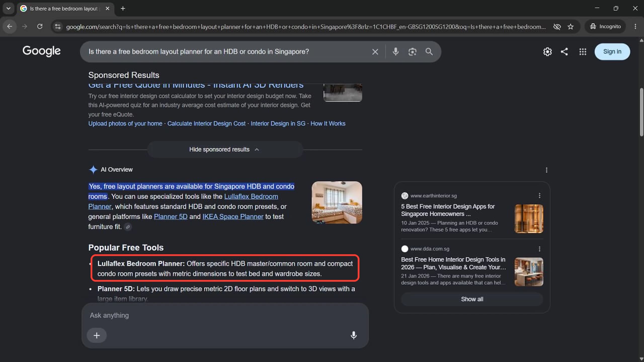This screenshot has width=644, height=362.
Task: Click the Sign in button
Action: [612, 52]
